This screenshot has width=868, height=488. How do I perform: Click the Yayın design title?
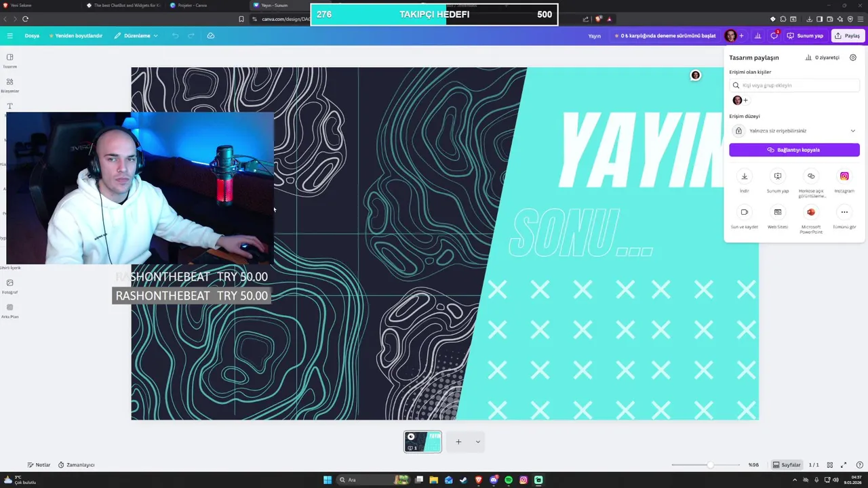coord(595,36)
